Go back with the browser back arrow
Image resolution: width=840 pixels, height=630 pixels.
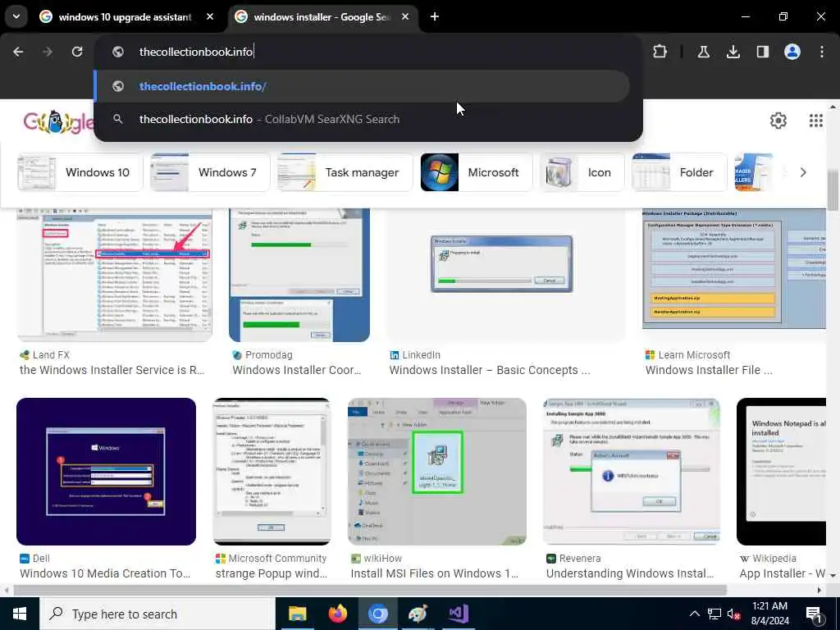tap(18, 52)
